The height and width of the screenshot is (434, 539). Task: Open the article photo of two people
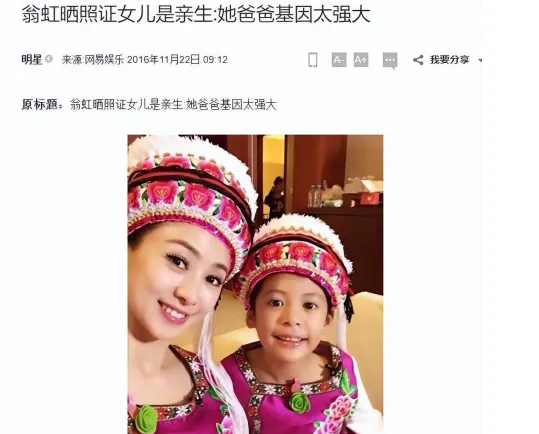point(255,284)
